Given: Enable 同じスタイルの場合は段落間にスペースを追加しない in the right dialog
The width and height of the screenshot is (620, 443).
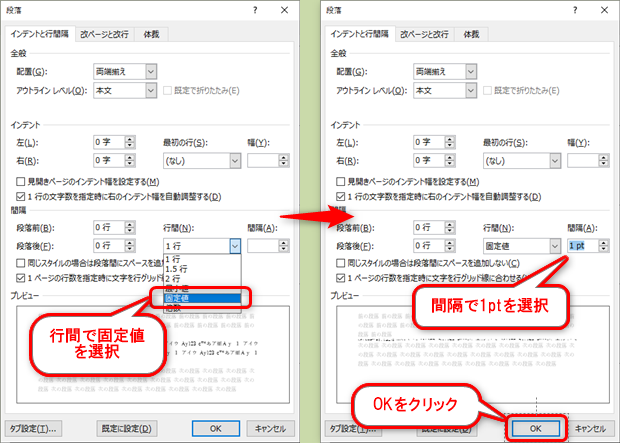Looking at the screenshot, I should tap(341, 263).
